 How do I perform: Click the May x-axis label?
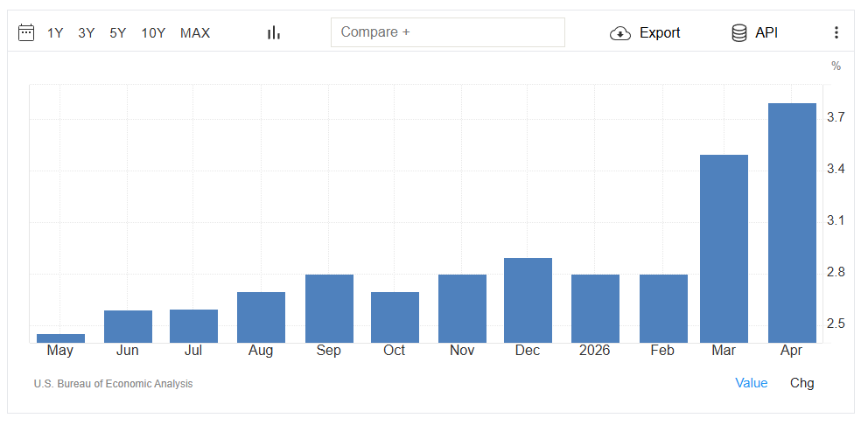point(60,351)
